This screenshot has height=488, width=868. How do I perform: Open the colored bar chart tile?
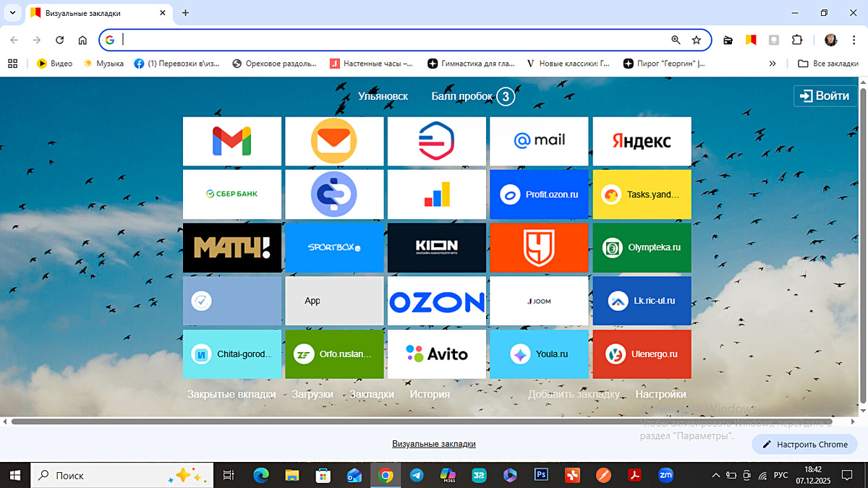click(x=437, y=194)
